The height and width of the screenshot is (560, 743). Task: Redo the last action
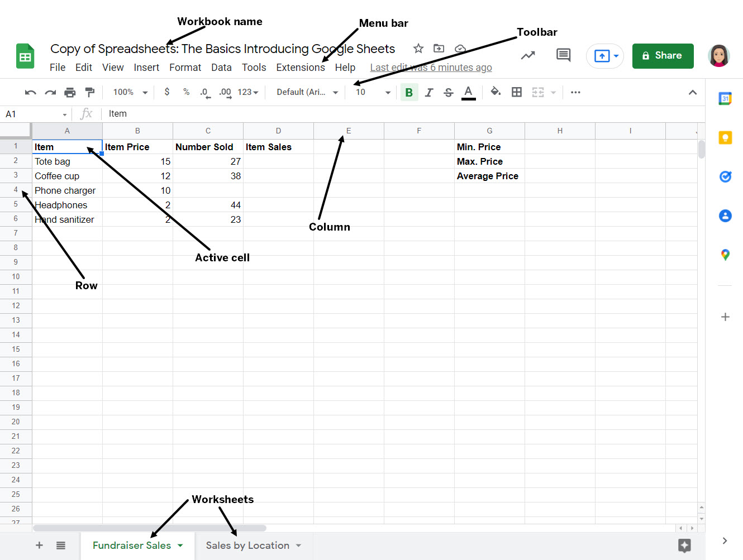click(50, 92)
